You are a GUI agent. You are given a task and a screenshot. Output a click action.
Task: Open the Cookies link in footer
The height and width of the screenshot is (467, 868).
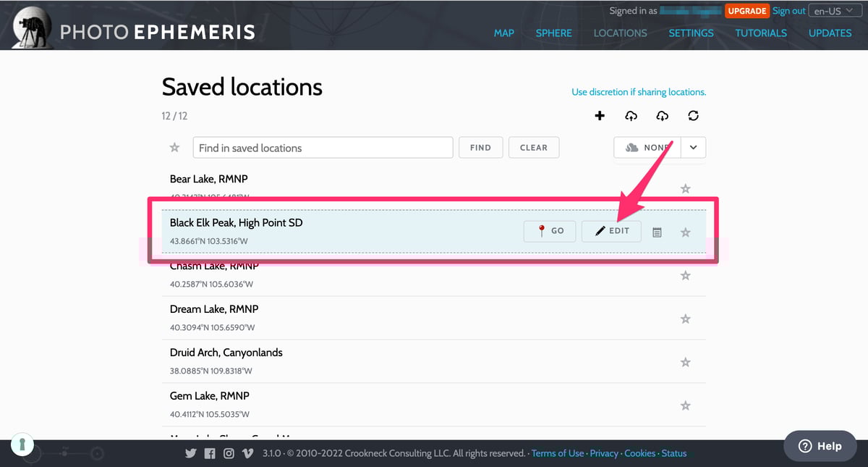[x=640, y=453]
